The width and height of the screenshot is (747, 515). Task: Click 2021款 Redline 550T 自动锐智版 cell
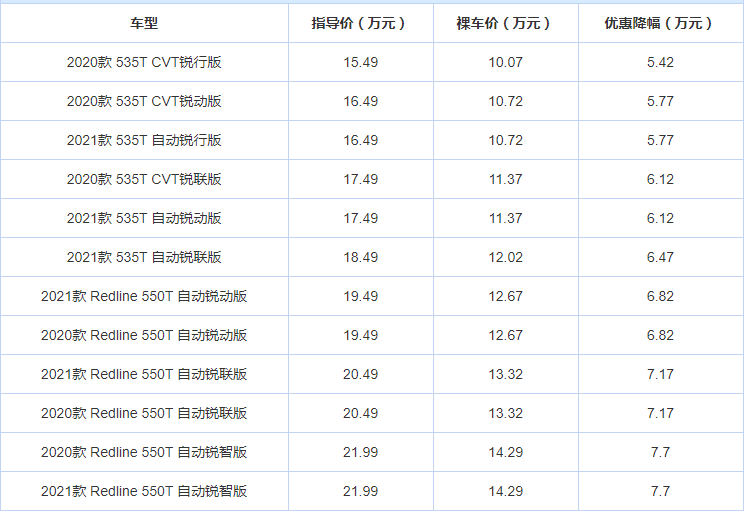click(x=144, y=491)
